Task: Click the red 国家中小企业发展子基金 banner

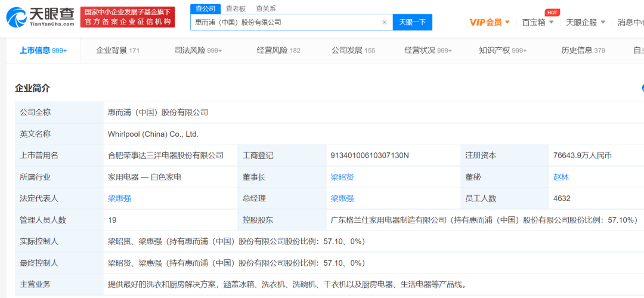Action: point(128,17)
